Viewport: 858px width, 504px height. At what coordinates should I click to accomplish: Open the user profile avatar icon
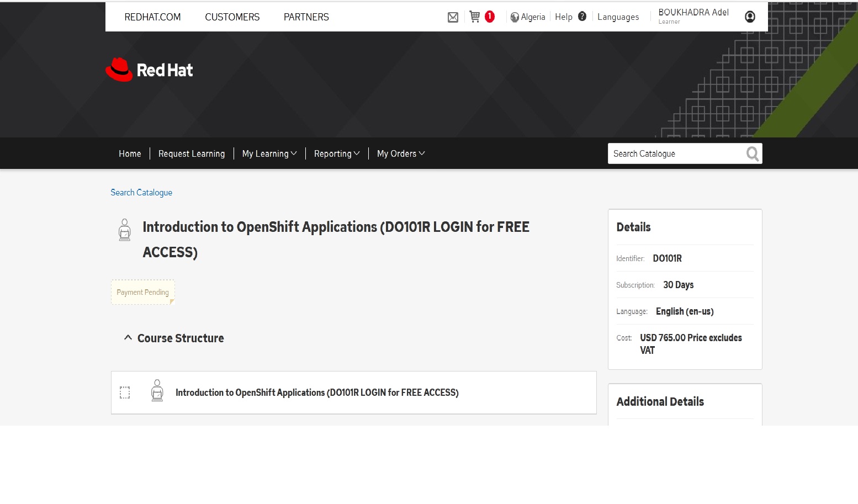pyautogui.click(x=750, y=17)
